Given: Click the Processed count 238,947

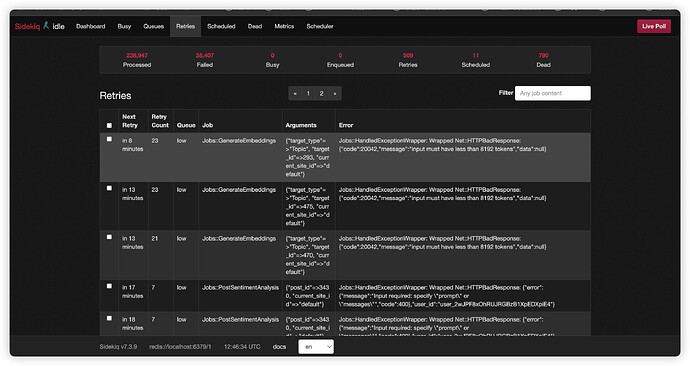Looking at the screenshot, I should click(137, 56).
